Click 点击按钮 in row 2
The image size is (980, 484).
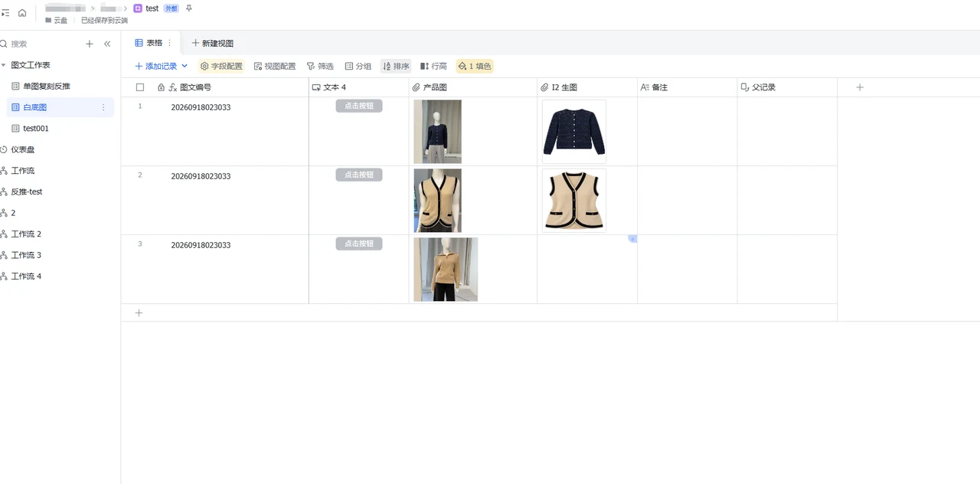coord(359,175)
